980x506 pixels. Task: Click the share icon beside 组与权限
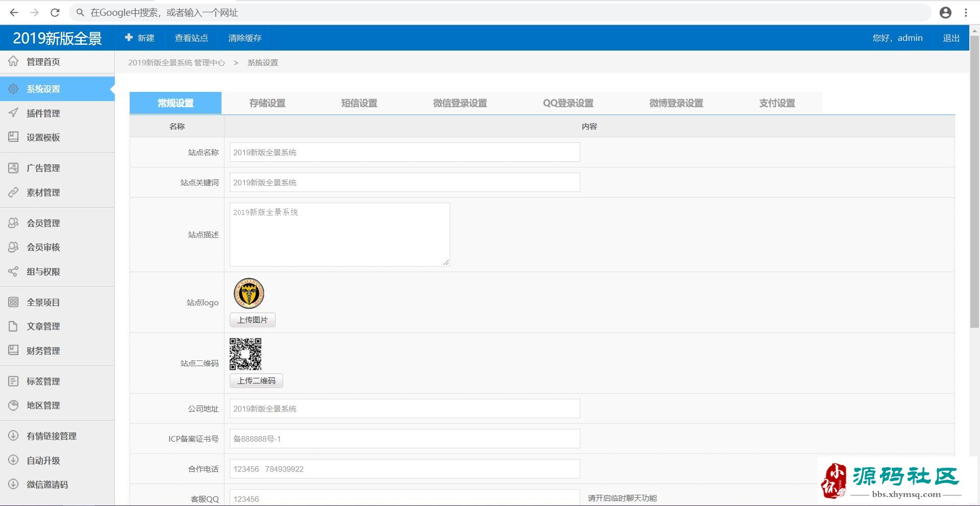point(13,272)
